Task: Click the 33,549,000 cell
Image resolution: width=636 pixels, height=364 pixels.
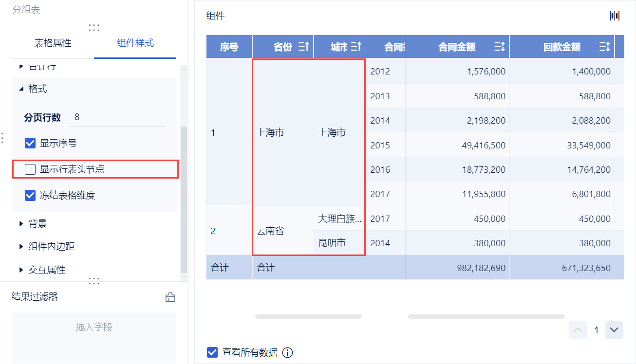Action: 562,145
